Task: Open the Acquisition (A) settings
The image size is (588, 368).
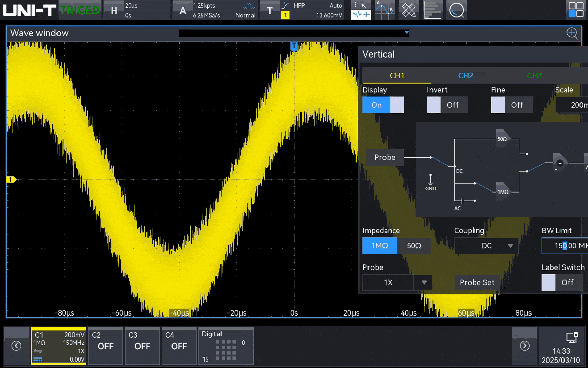Action: click(215, 10)
